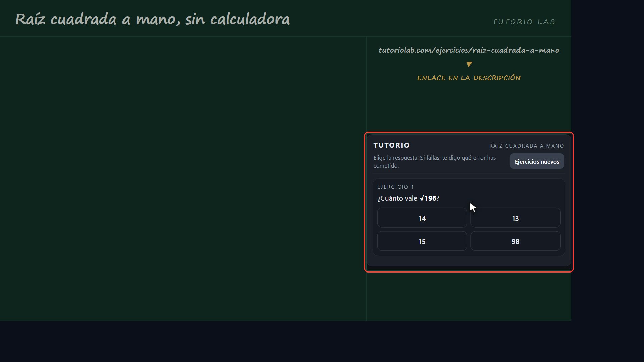Click the 'ENLACE EN LA DESCRIPCIÓN' caption
This screenshot has height=362, width=644.
coord(469,78)
